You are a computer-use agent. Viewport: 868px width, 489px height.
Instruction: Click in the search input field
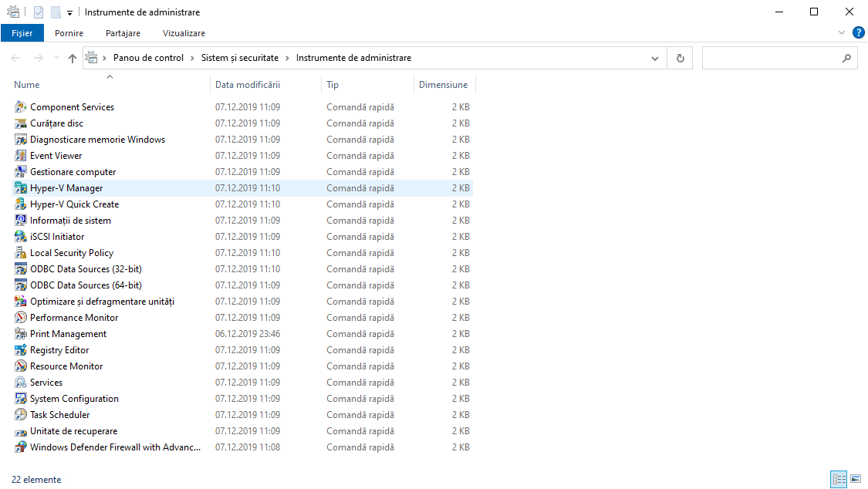(x=772, y=58)
